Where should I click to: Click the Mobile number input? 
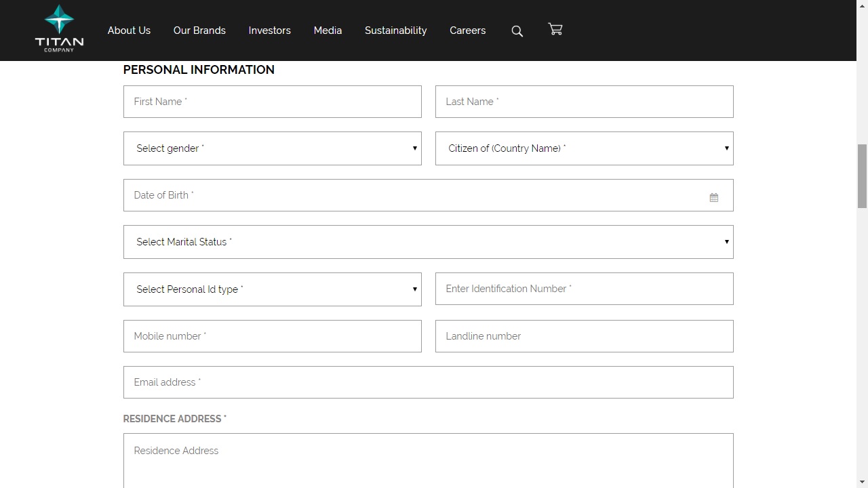(272, 336)
